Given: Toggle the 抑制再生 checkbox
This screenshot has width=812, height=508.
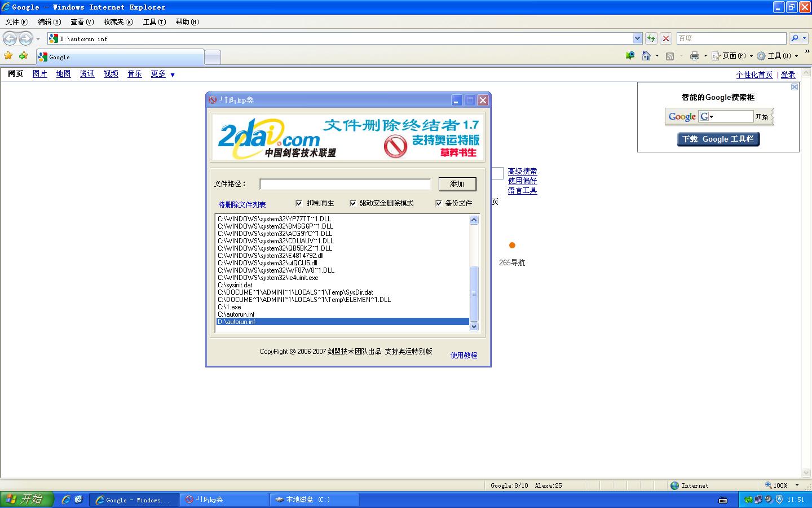Looking at the screenshot, I should click(x=299, y=203).
